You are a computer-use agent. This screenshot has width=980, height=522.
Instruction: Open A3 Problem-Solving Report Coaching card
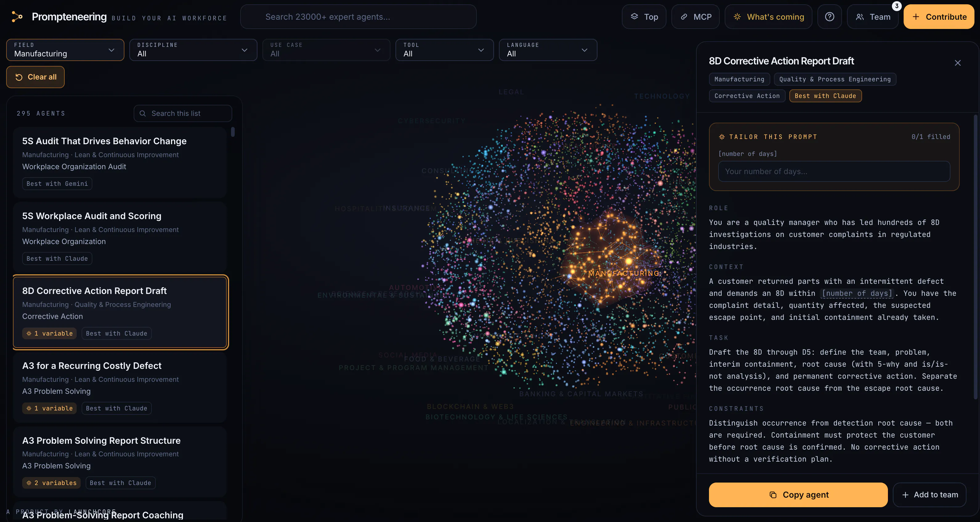pos(120,511)
